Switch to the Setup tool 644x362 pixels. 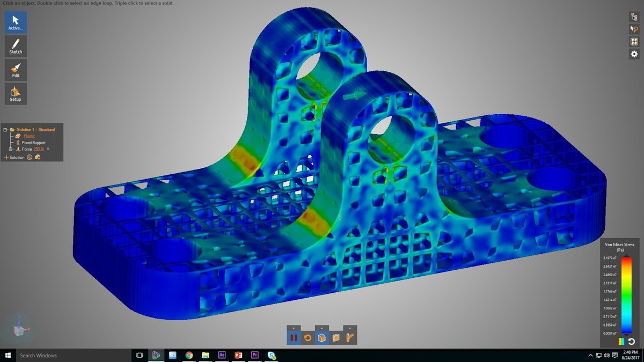[x=16, y=93]
